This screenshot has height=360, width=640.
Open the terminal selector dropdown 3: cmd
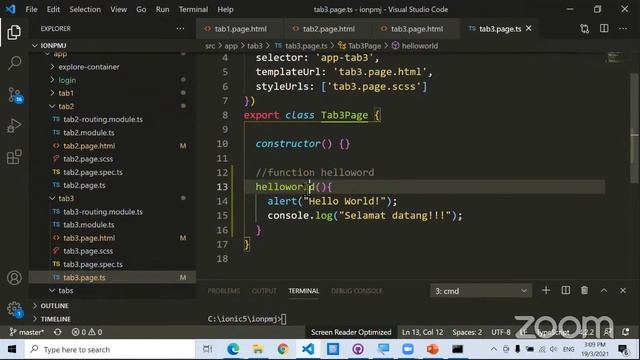click(481, 291)
